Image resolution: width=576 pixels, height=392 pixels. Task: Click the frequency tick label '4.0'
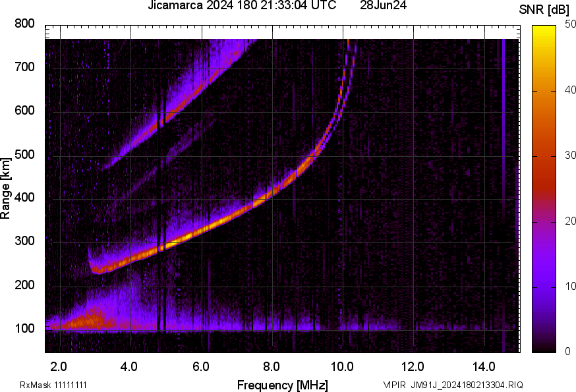click(129, 366)
